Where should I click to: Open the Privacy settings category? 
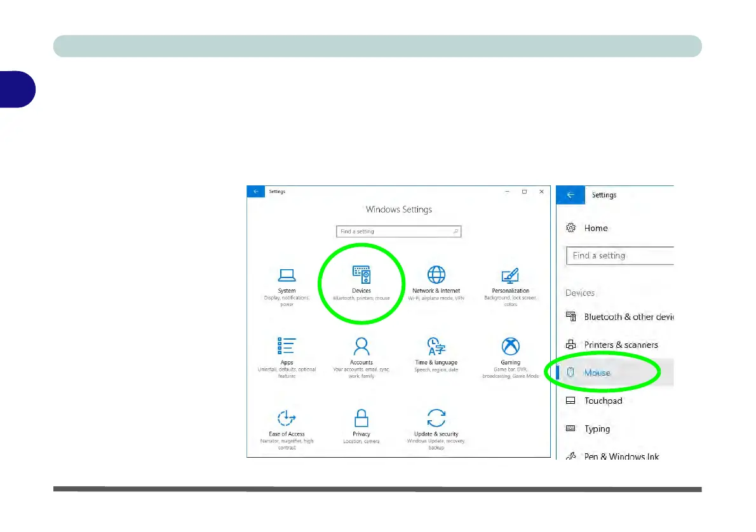click(361, 427)
